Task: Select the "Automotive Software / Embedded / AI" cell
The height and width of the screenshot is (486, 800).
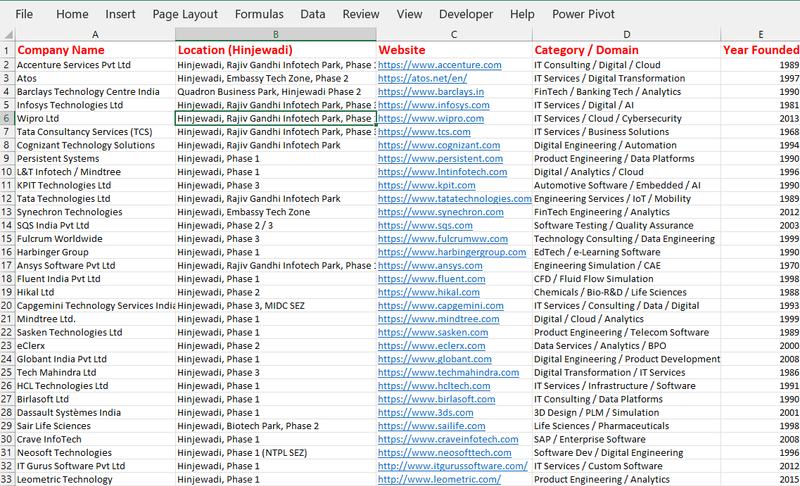Action: (627, 185)
